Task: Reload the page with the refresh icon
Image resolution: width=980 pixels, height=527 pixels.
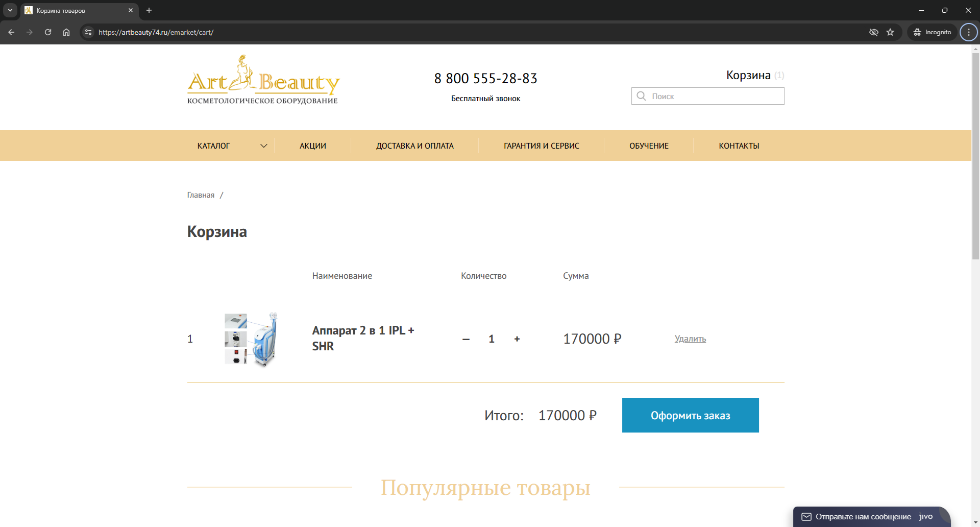Action: (48, 32)
